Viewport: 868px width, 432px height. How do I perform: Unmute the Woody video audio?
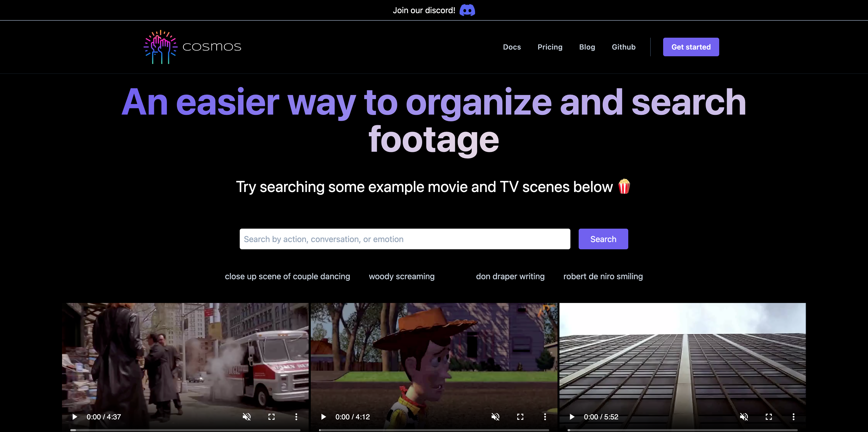[x=495, y=417]
